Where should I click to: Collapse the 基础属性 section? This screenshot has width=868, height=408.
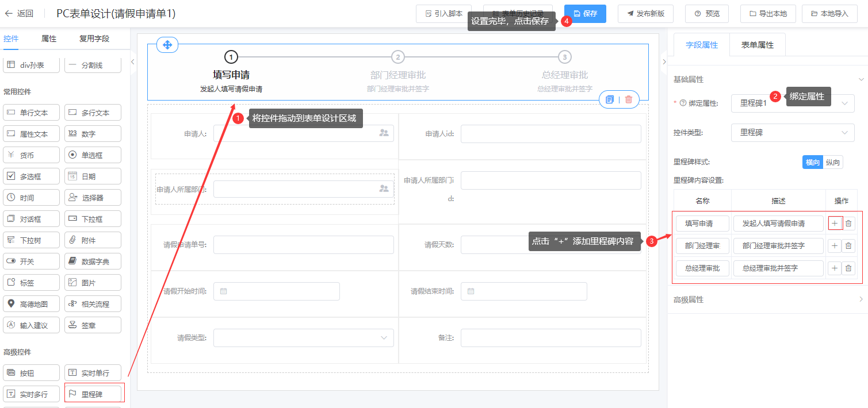tap(861, 79)
